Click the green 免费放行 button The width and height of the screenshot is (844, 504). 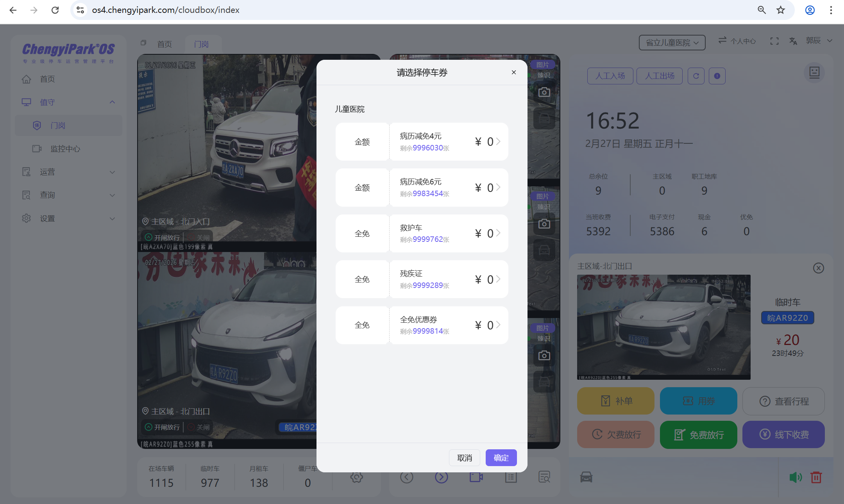pos(698,434)
